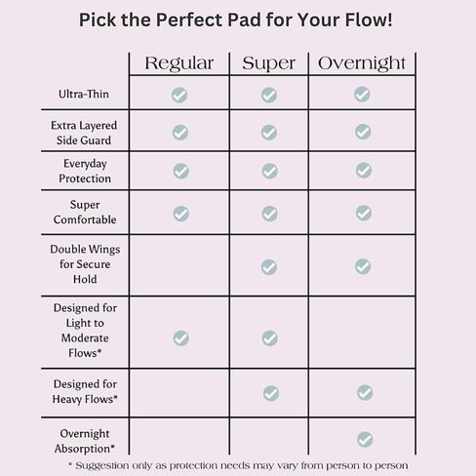476x476 pixels.
Task: Click Everyday Protection checkmark under Regular
Action: (180, 171)
